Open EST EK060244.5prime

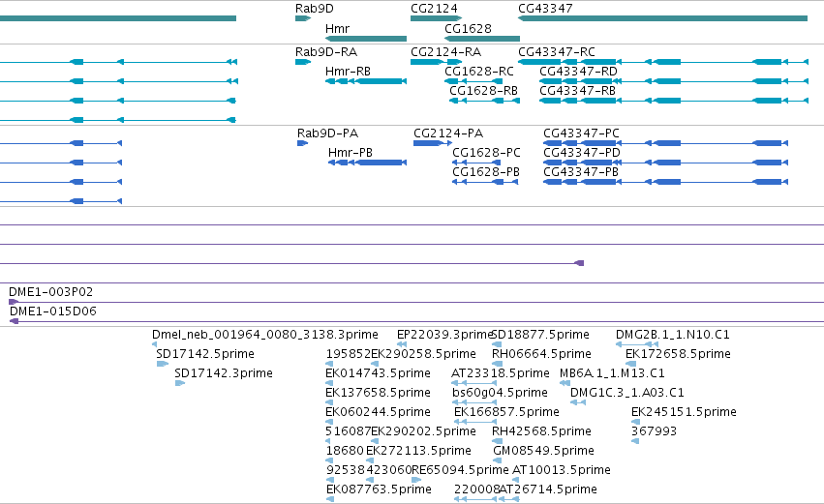(x=378, y=413)
